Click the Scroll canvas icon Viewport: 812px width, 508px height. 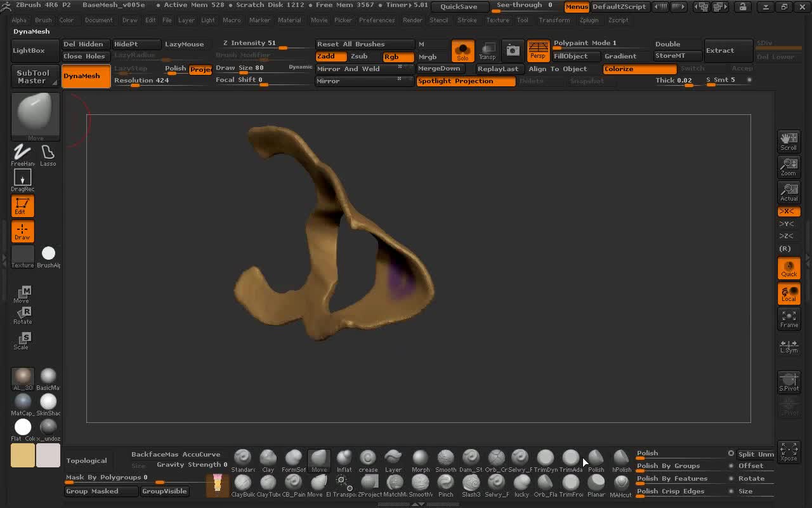[x=789, y=141]
